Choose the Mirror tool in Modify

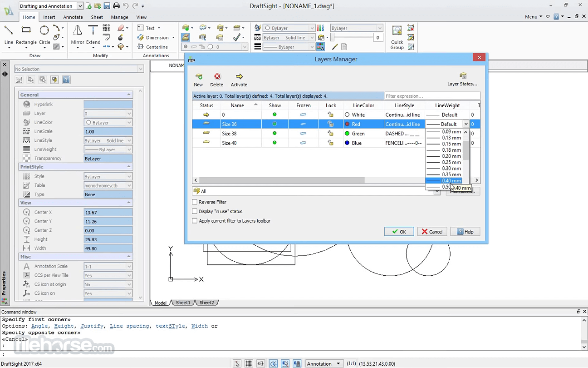pyautogui.click(x=78, y=35)
